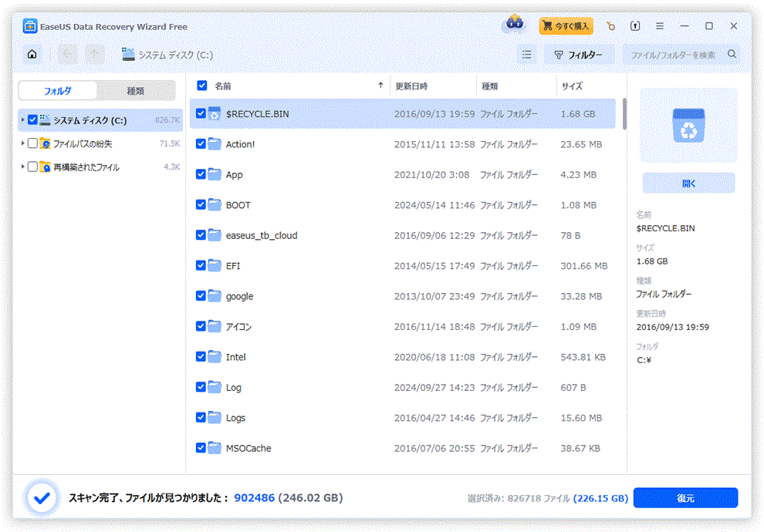Image resolution: width=764 pixels, height=532 pixels.
Task: Click the scan complete checkmark icon
Action: [x=42, y=497]
